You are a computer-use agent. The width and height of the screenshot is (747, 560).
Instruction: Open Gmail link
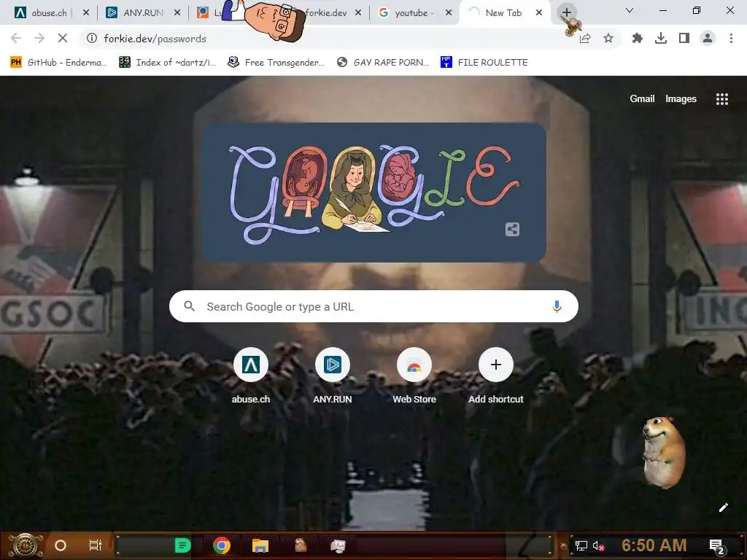[x=642, y=98]
